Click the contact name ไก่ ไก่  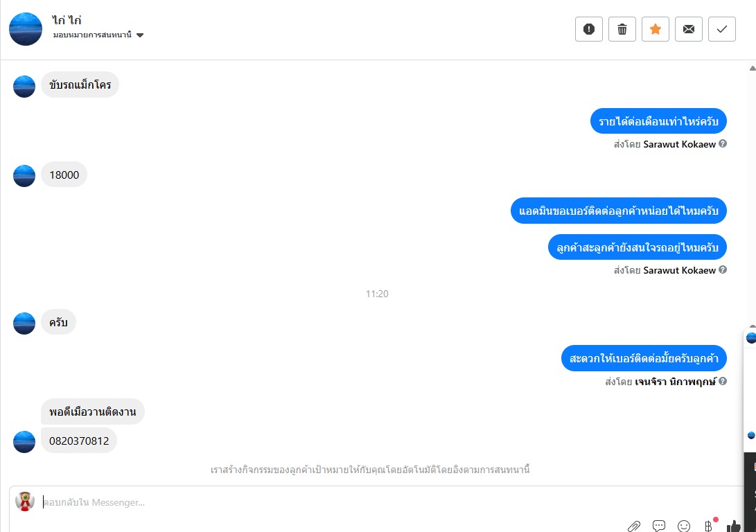(67, 20)
